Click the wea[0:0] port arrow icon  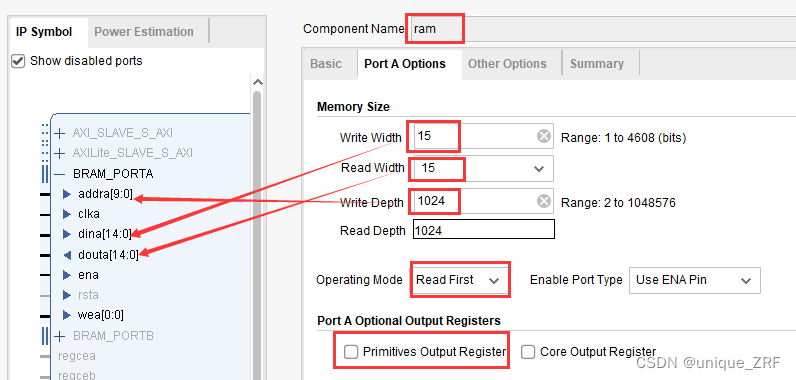67,315
